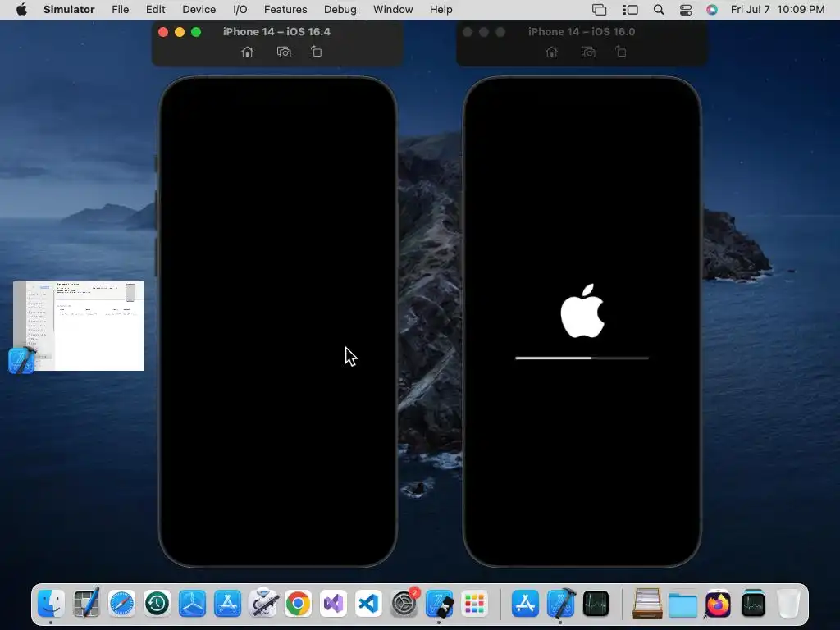
Task: Tap Home button on iPhone 14 iOS 16.4 simulator
Action: click(247, 52)
